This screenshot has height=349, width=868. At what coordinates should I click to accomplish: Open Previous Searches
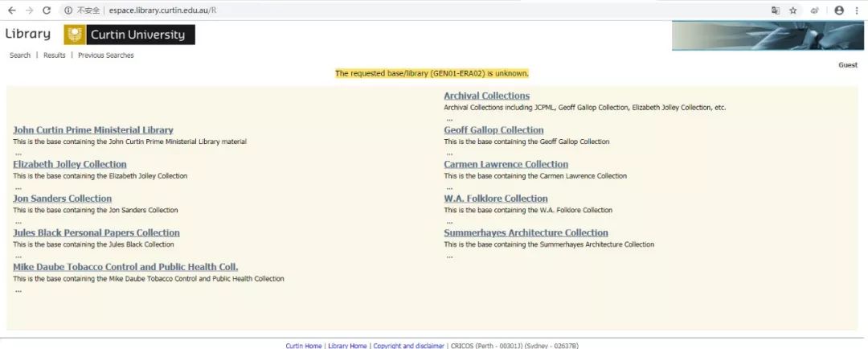pyautogui.click(x=105, y=55)
